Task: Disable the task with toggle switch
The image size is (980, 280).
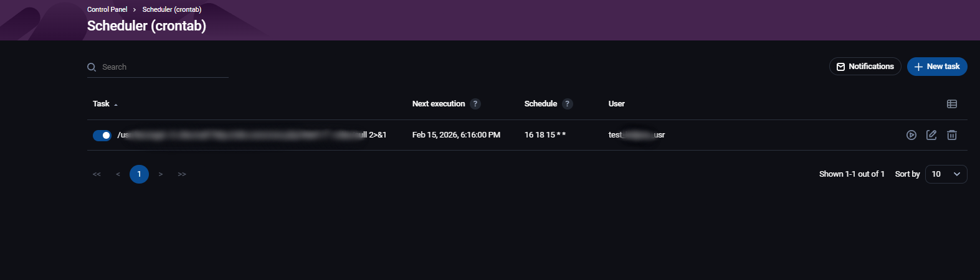Action: click(102, 135)
